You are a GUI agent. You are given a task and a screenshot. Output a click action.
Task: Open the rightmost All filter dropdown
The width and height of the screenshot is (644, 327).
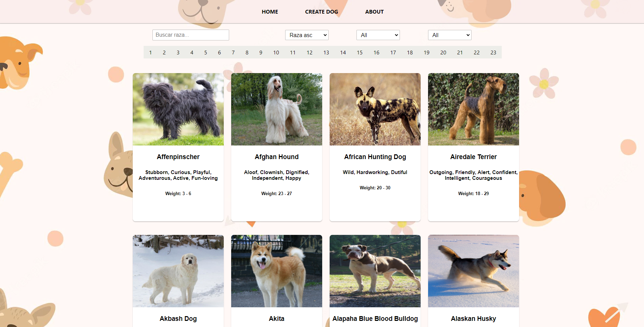click(x=449, y=35)
